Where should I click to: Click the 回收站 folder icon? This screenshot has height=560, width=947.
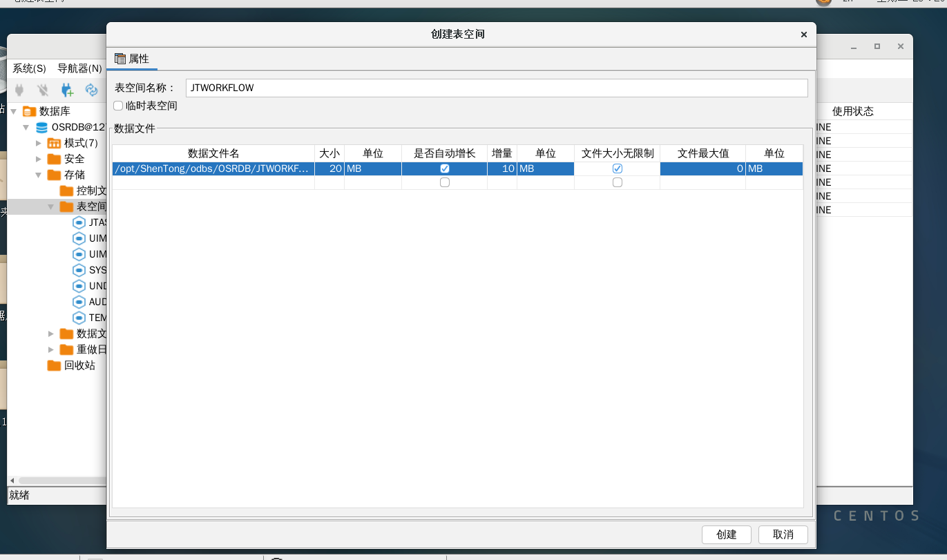point(54,365)
